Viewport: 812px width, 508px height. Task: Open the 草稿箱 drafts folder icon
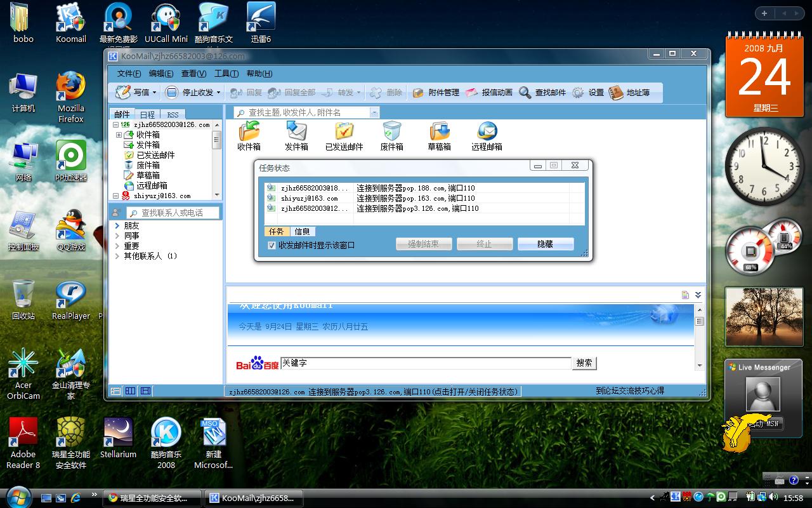(x=439, y=132)
